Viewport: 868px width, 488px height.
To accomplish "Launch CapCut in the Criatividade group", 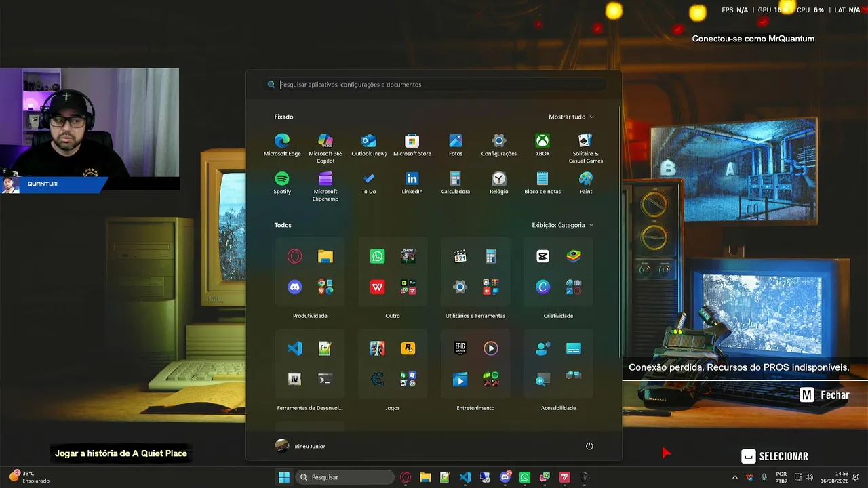I will coord(542,256).
